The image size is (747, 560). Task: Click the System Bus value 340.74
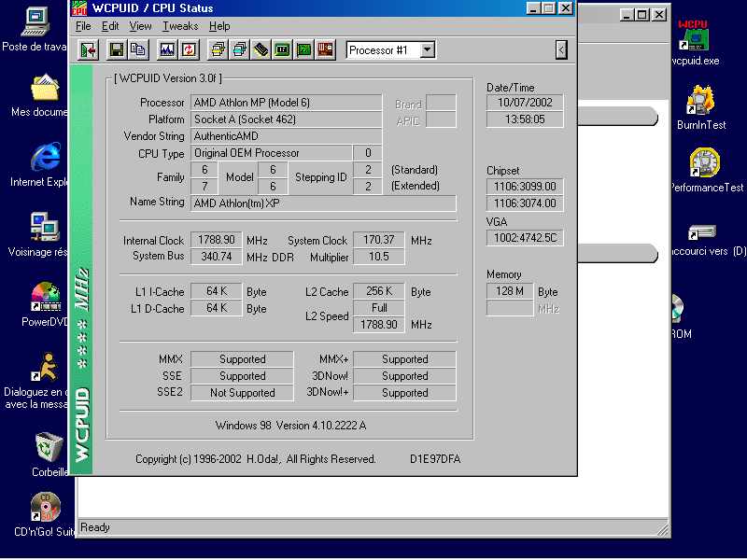217,257
